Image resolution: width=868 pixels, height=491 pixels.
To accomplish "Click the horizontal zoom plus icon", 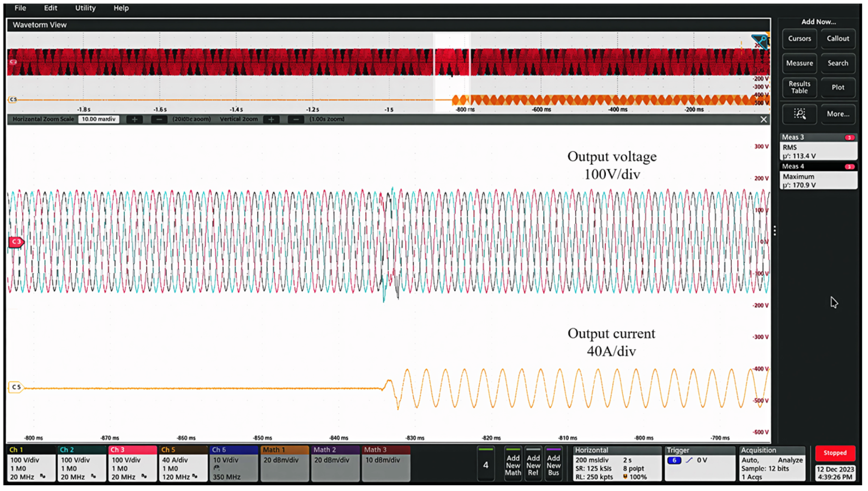I will (135, 120).
